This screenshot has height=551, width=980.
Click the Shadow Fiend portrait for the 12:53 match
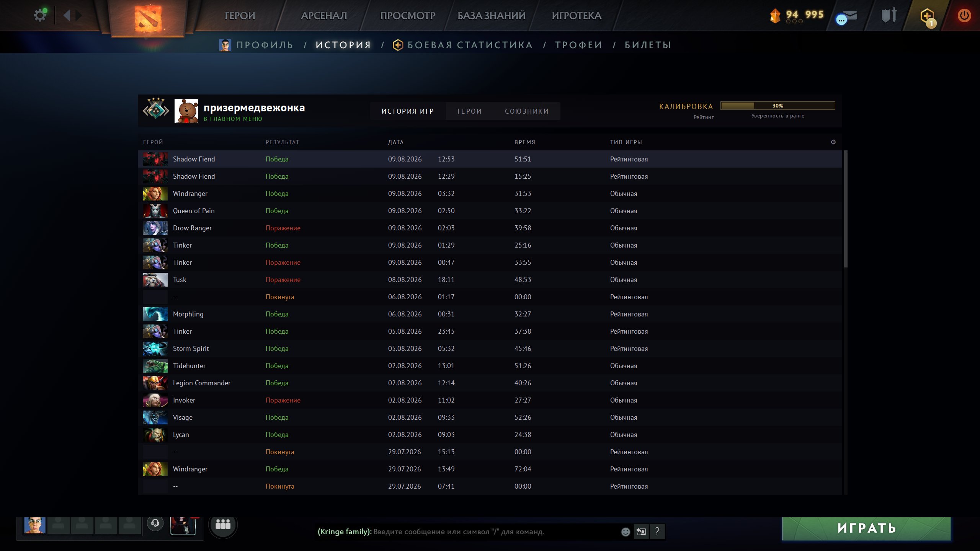point(155,159)
